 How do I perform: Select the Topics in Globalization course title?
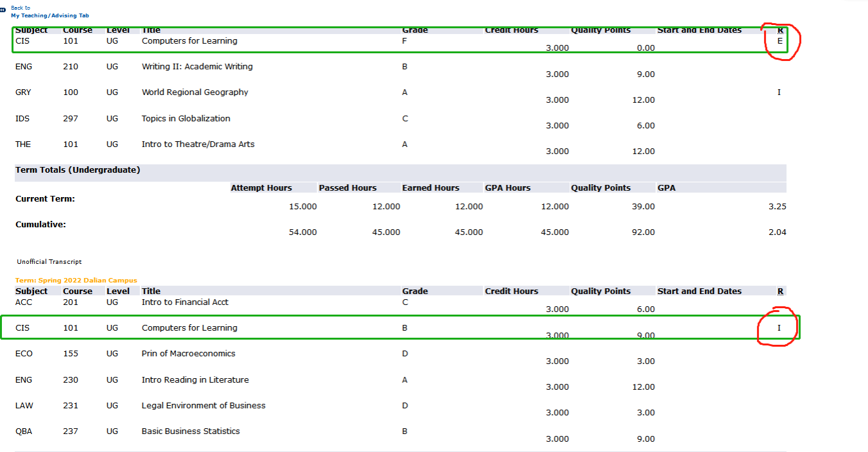pyautogui.click(x=186, y=119)
